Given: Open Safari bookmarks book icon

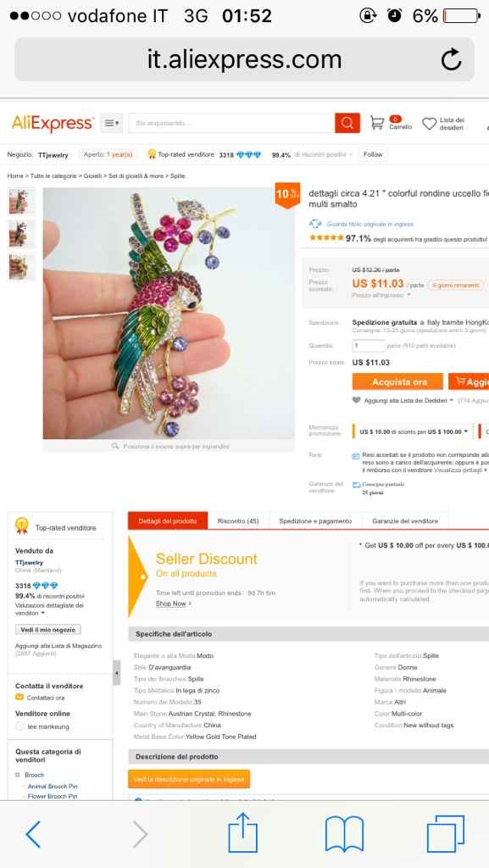Looking at the screenshot, I should point(344,834).
